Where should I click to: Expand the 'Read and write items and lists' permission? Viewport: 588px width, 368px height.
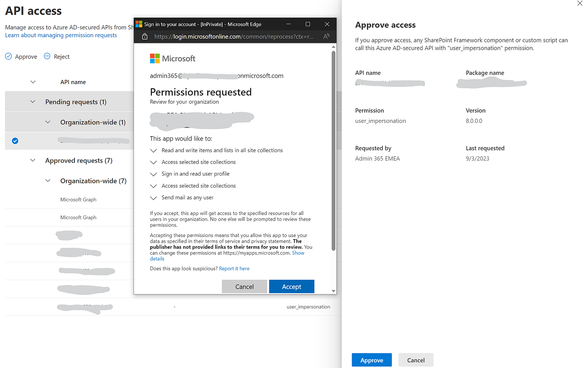point(153,150)
